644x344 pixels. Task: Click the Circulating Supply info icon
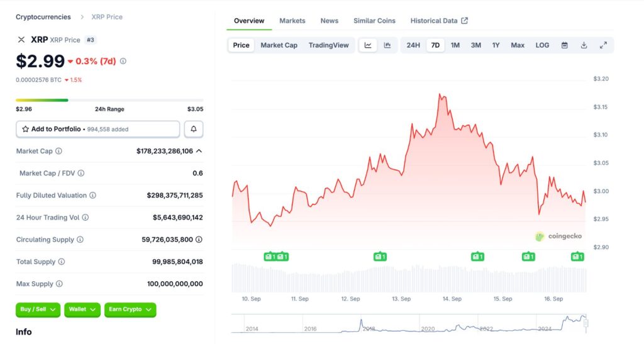tap(80, 240)
